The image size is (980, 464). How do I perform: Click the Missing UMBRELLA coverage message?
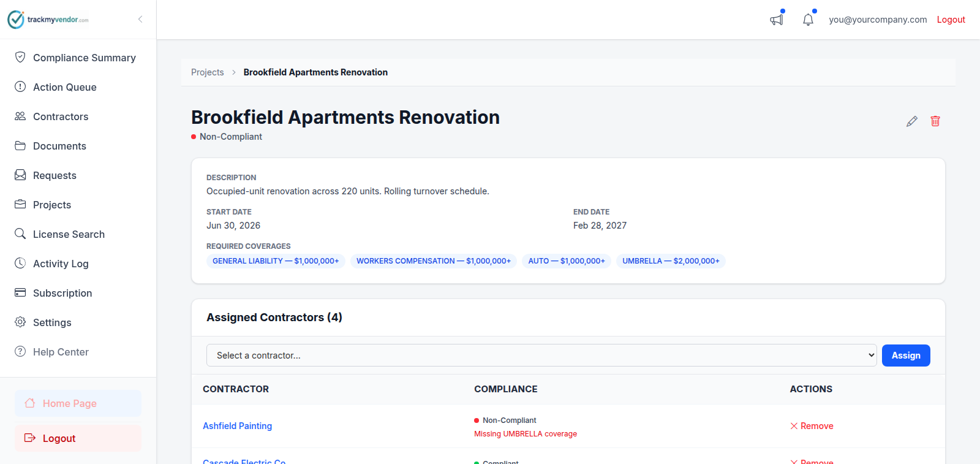[526, 434]
